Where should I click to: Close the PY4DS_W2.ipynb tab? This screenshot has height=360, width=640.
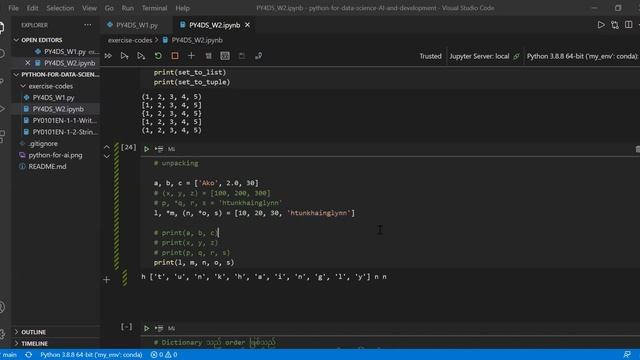pos(247,25)
